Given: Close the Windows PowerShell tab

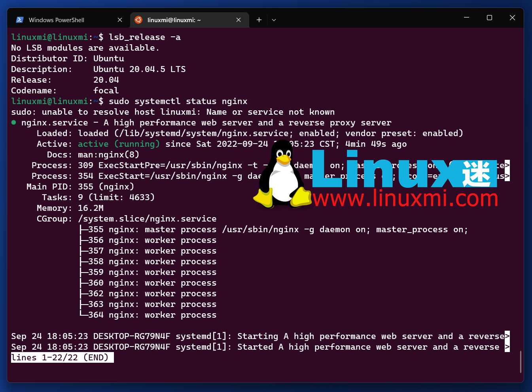Looking at the screenshot, I should tap(120, 19).
